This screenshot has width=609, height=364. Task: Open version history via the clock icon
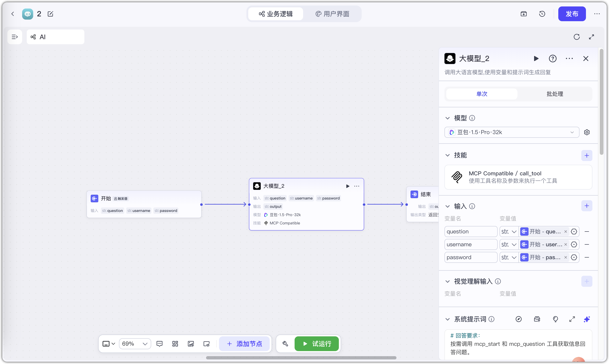point(542,14)
